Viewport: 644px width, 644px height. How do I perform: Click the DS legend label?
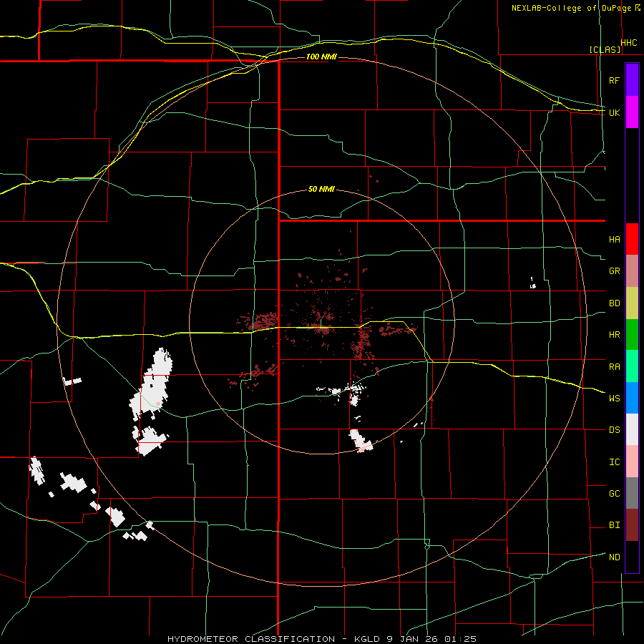tap(614, 430)
